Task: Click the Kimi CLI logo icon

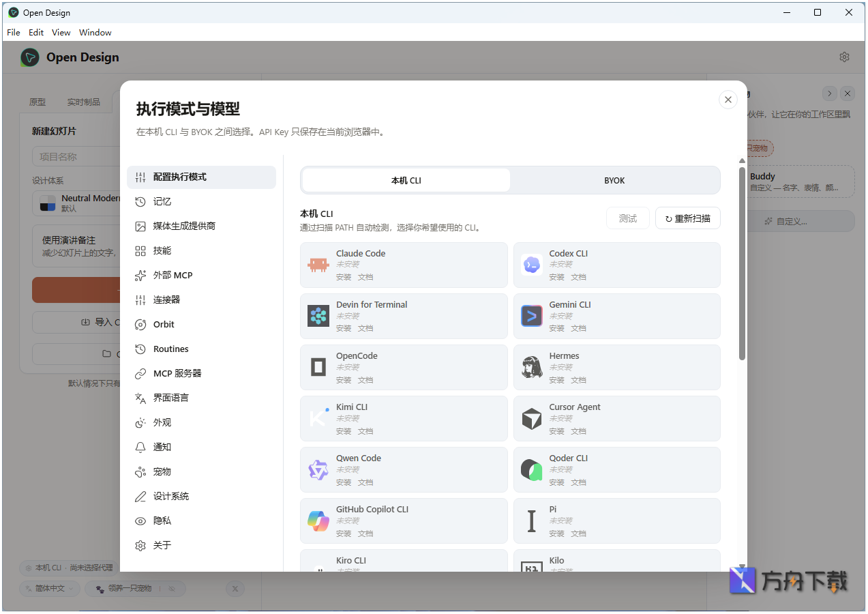Action: tap(318, 418)
